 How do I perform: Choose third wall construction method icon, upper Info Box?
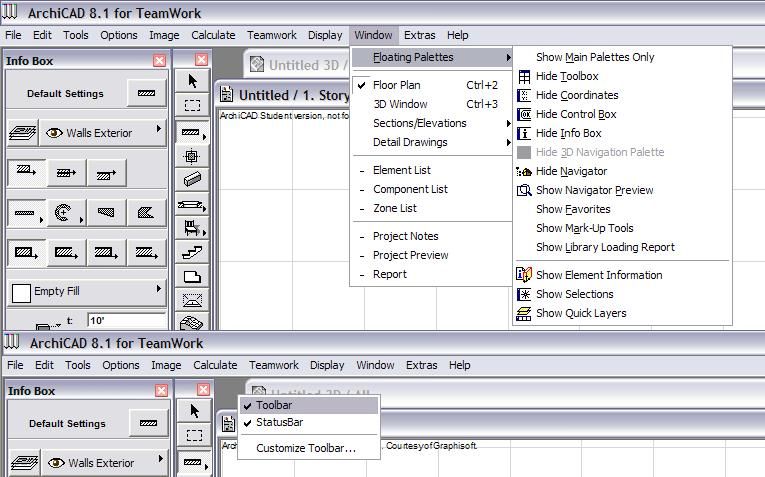pyautogui.click(x=106, y=173)
